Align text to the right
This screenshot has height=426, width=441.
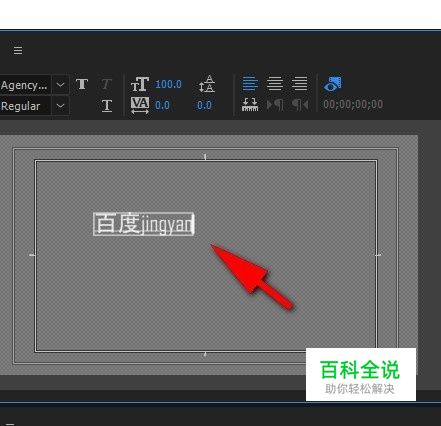pos(299,83)
